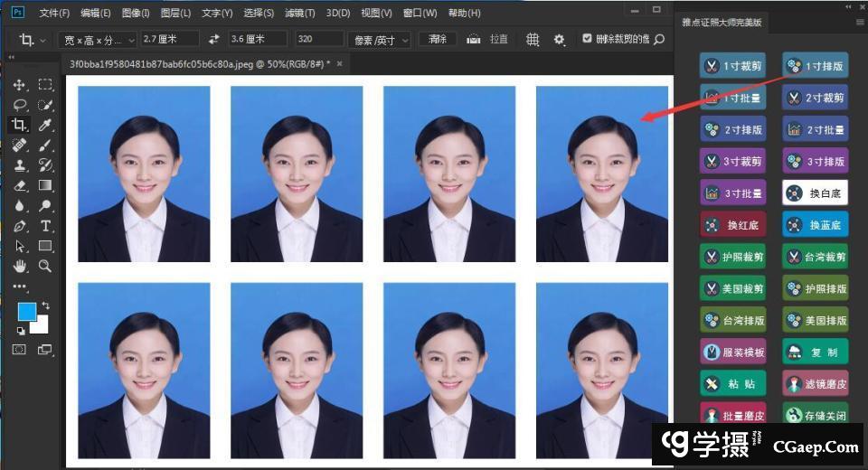Open the white background color swatch
This screenshot has width=868, height=470.
pyautogui.click(x=41, y=325)
